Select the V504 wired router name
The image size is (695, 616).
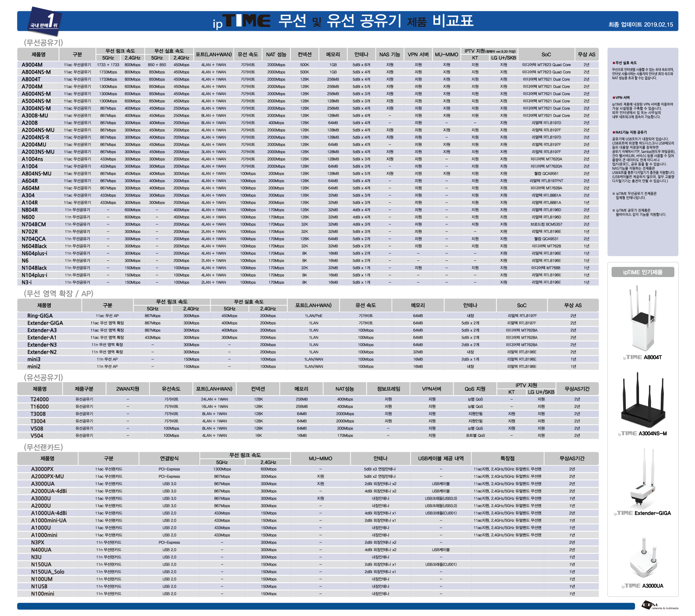tap(37, 436)
